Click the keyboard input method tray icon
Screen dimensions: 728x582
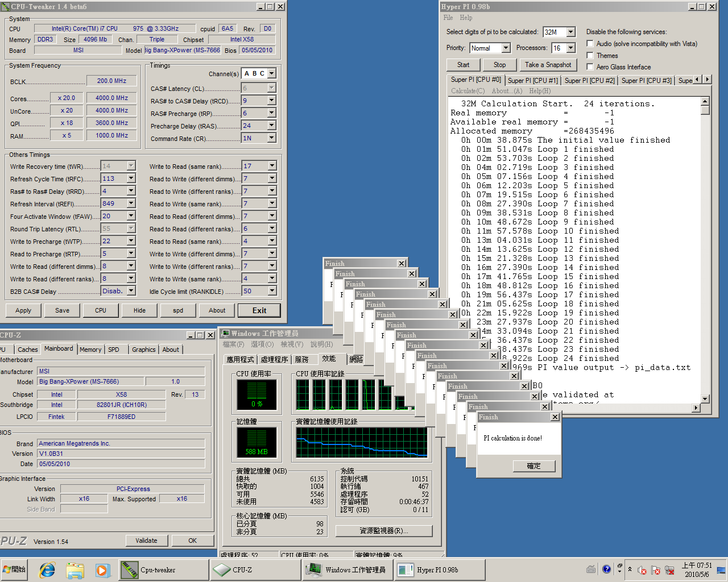point(591,569)
